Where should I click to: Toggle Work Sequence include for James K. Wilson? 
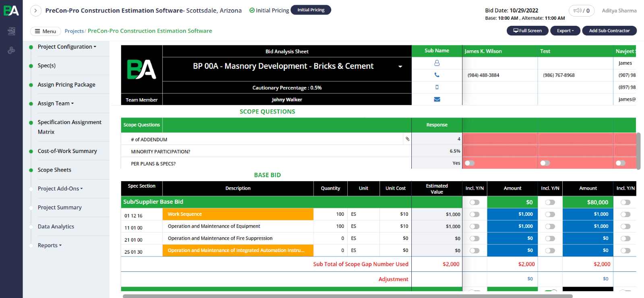click(475, 214)
